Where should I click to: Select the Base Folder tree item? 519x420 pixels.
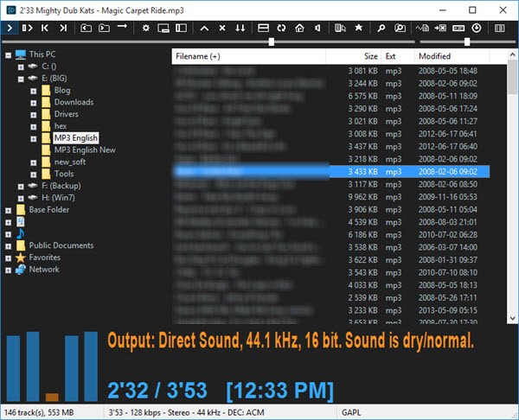click(x=49, y=210)
